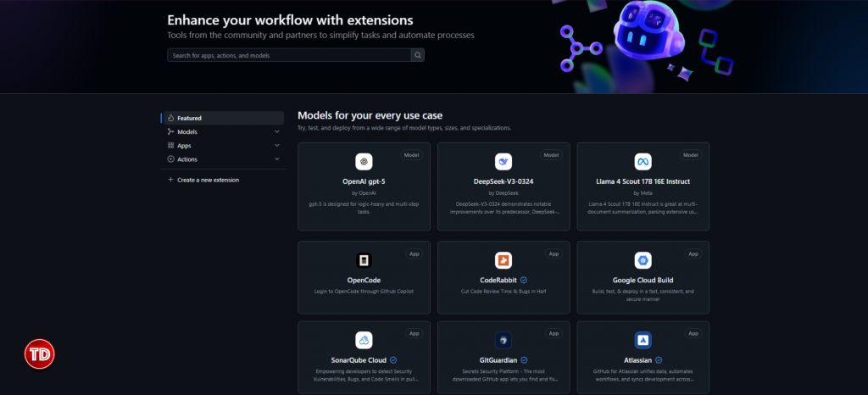Open the Google Cloud Build title

tap(643, 280)
